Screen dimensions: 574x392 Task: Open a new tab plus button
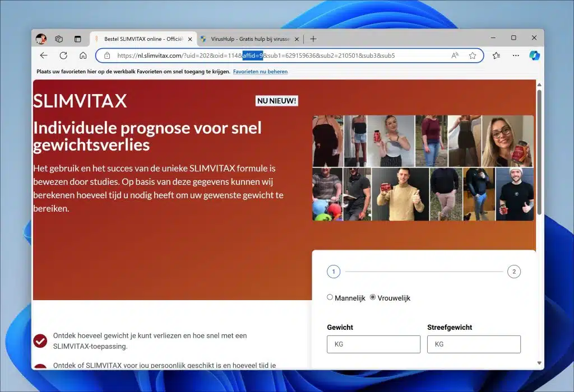(x=313, y=39)
